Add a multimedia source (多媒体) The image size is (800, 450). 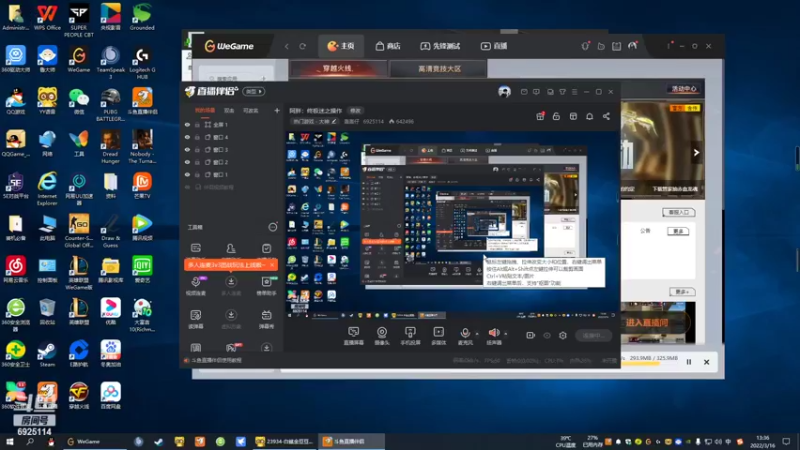(x=438, y=336)
